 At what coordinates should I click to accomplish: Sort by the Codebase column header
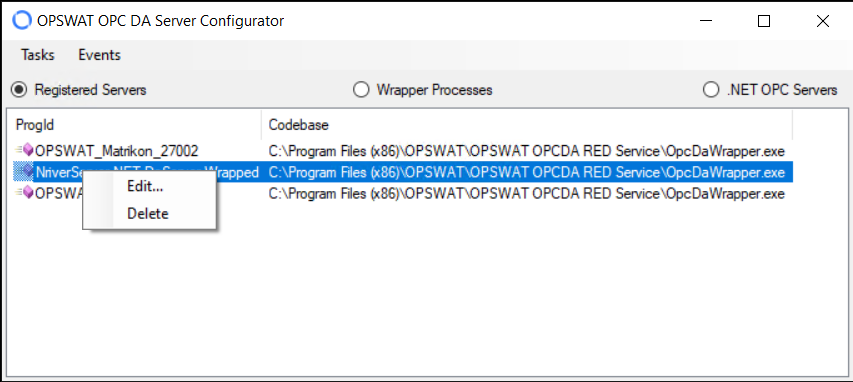527,125
